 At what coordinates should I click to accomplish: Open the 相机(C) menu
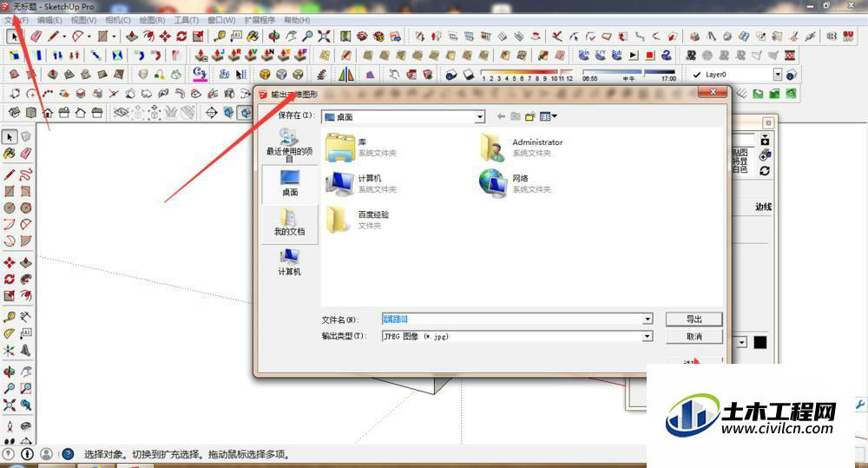[118, 20]
